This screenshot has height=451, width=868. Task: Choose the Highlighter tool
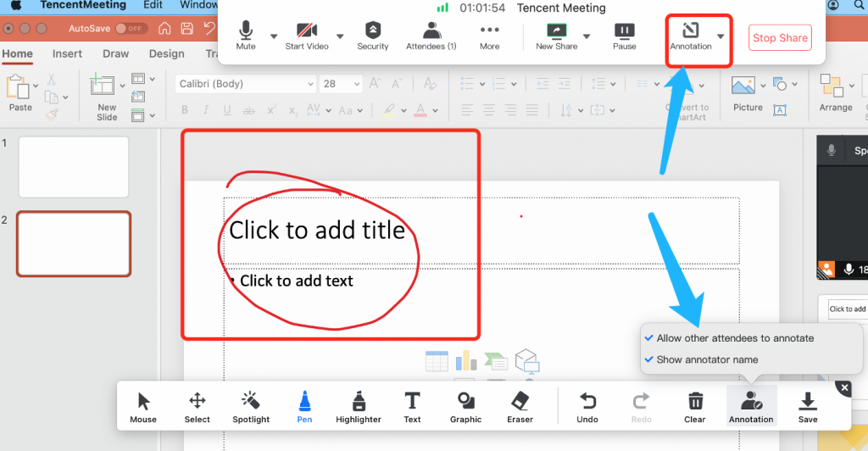(x=358, y=407)
